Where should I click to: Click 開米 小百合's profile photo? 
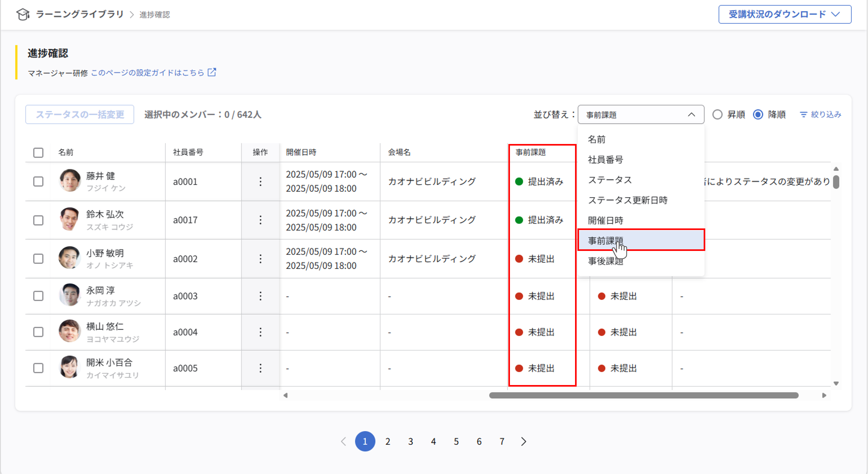70,367
